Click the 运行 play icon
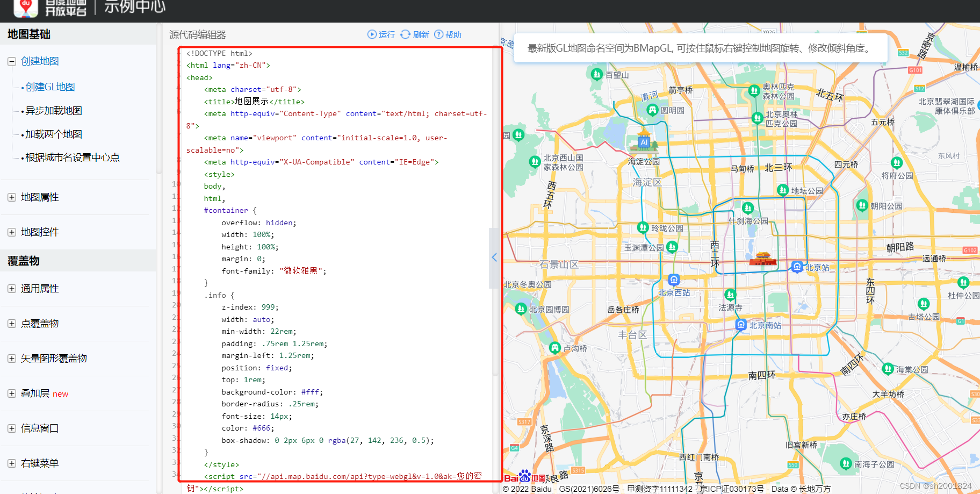The image size is (980, 494). point(372,34)
